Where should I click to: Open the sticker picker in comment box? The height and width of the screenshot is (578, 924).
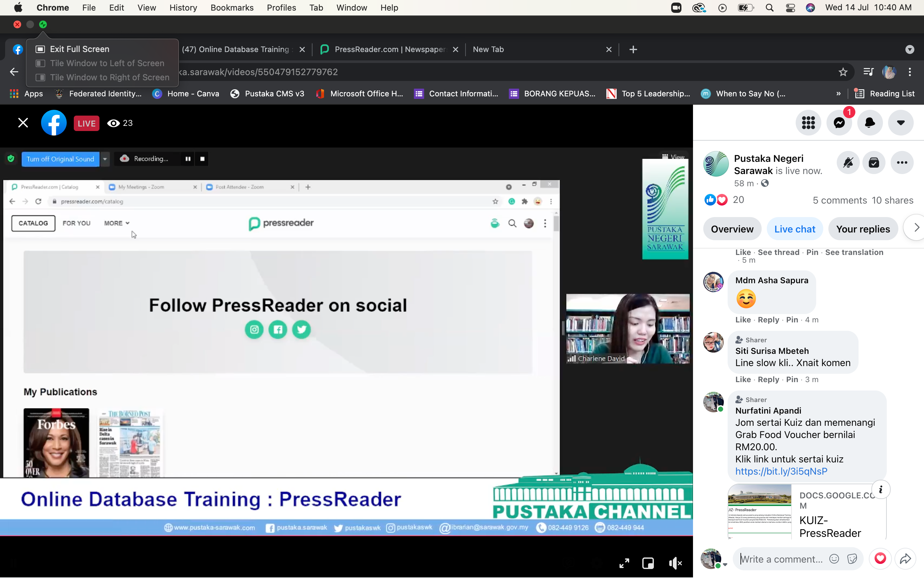(x=852, y=559)
